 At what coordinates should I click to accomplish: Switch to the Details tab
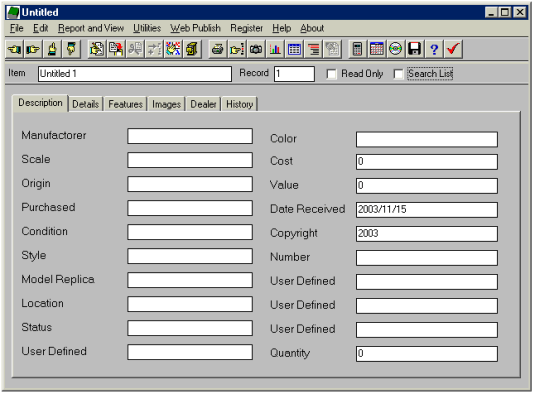click(86, 104)
